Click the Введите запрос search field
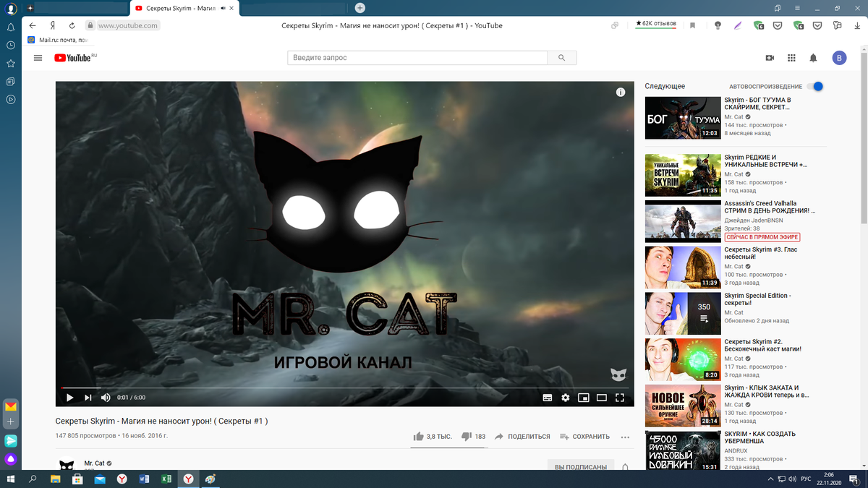The width and height of the screenshot is (868, 488). (x=417, y=58)
